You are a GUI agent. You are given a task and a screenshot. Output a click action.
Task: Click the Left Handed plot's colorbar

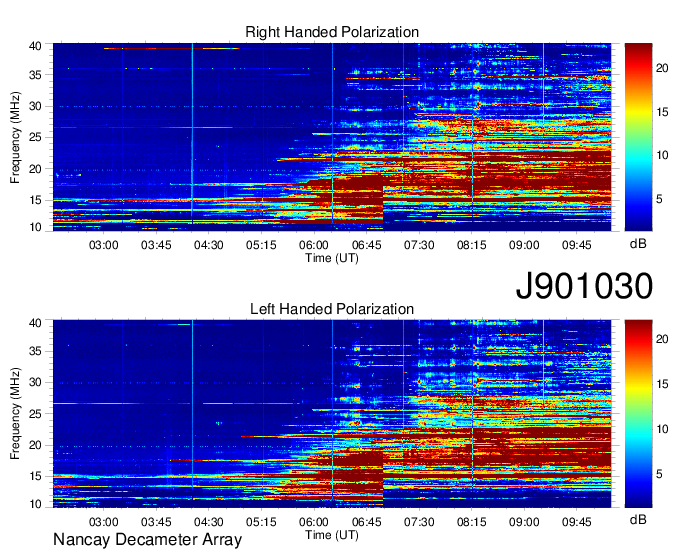click(x=638, y=414)
